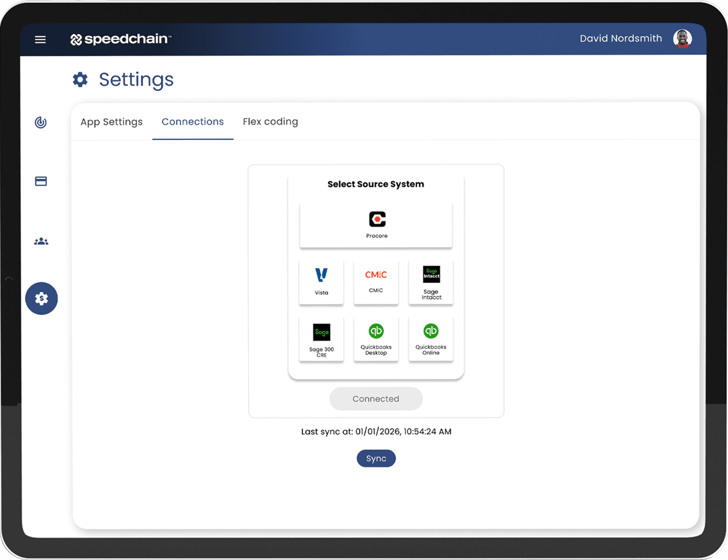Open the hamburger navigation menu
728x560 pixels.
point(40,39)
